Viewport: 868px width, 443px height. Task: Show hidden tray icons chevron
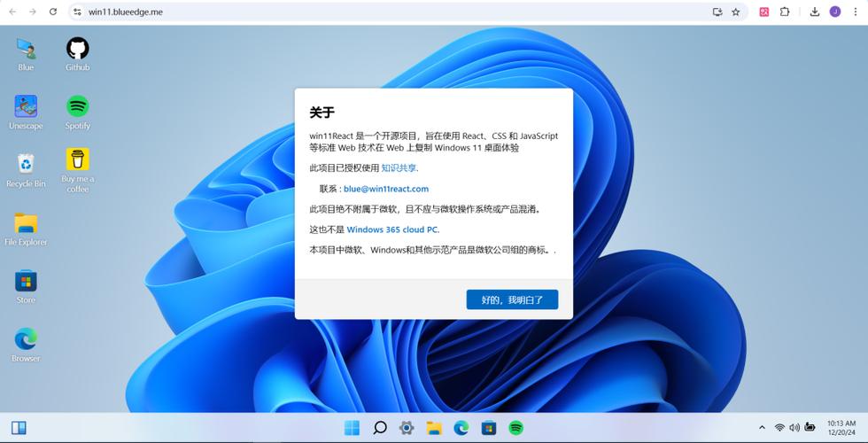pos(763,427)
